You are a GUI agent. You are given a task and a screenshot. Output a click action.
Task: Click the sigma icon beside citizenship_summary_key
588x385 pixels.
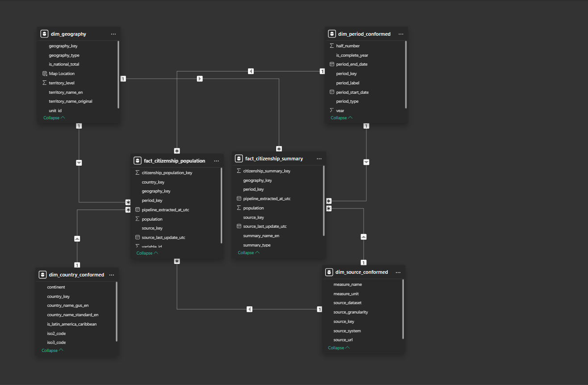(x=239, y=171)
